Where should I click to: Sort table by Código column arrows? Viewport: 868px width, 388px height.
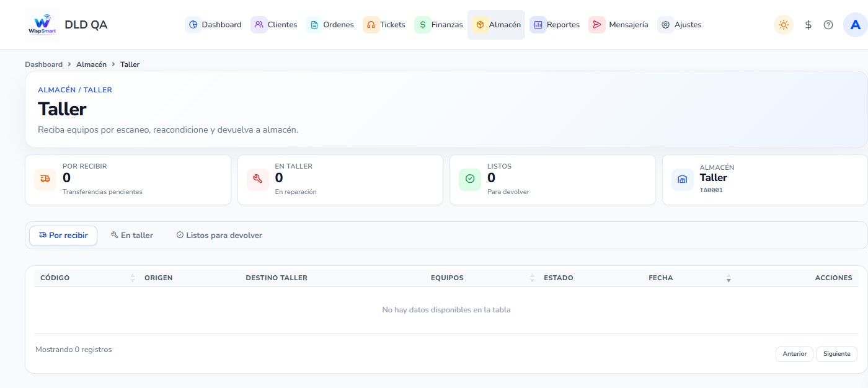point(133,278)
